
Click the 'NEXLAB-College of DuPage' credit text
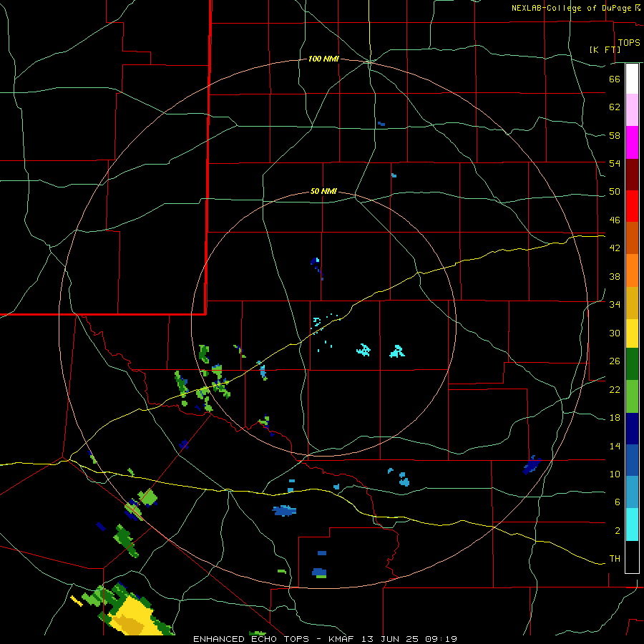pos(572,8)
